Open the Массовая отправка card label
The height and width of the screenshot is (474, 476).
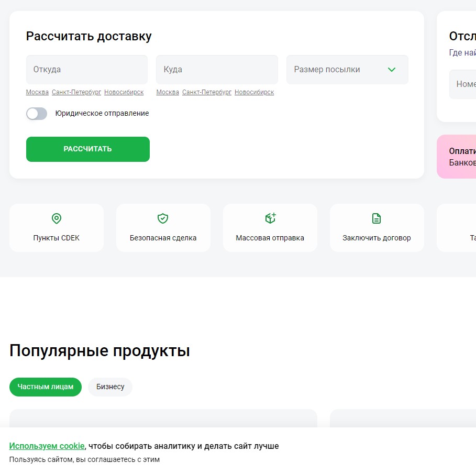(270, 238)
